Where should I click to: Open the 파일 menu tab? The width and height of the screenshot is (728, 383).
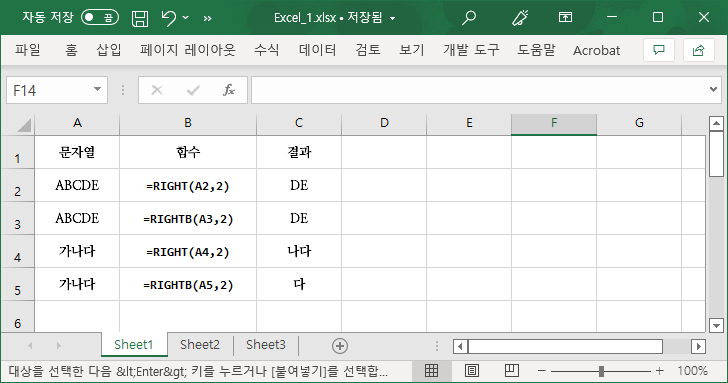click(28, 50)
